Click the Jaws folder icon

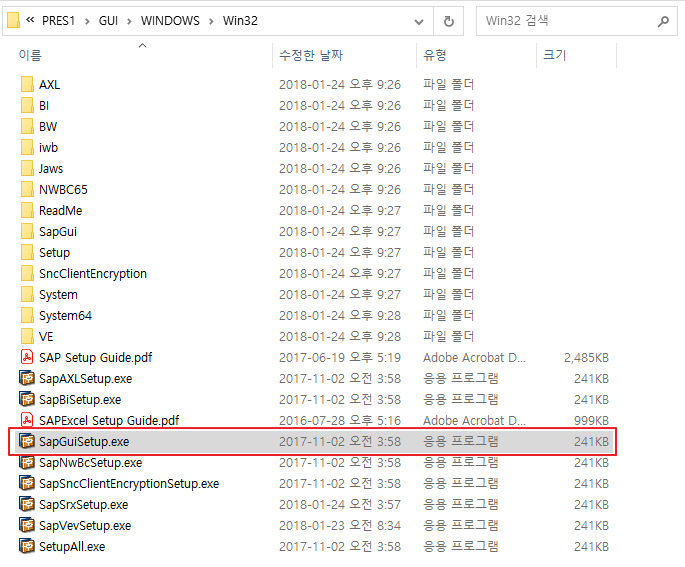(27, 168)
